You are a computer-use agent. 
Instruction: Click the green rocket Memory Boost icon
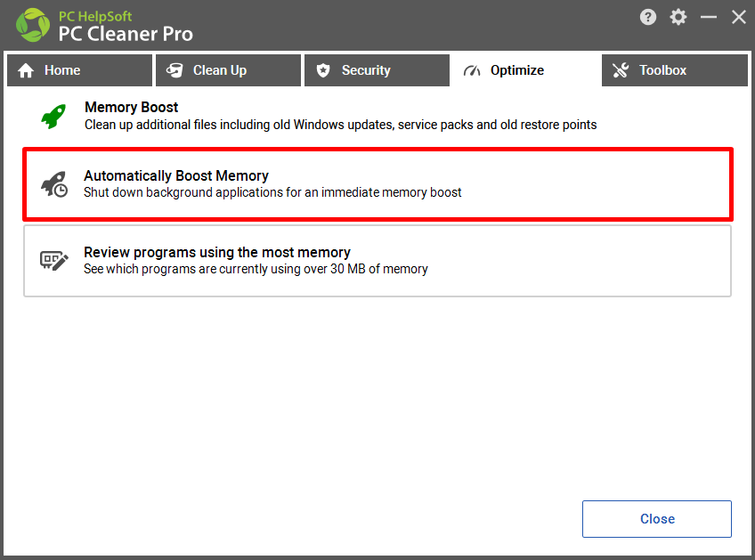pos(53,116)
